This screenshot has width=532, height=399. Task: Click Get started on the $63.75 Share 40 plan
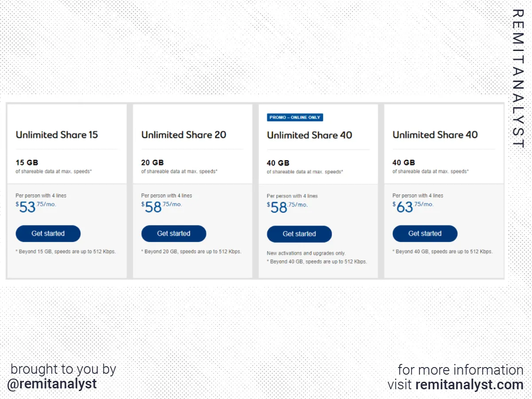click(425, 234)
